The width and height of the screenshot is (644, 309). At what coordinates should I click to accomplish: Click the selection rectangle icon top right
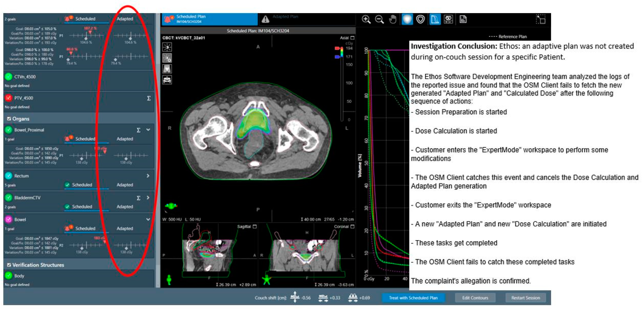(x=540, y=19)
